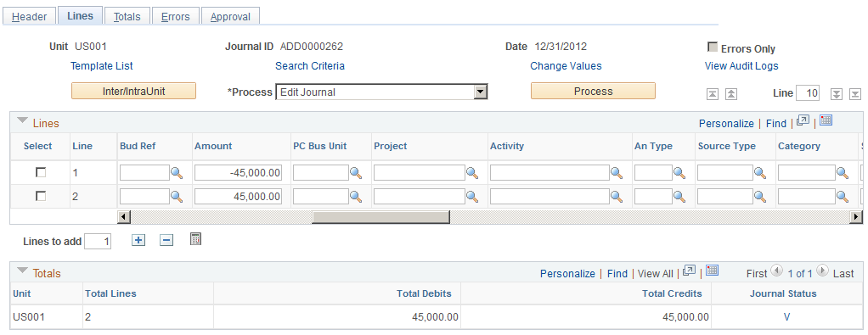Collapse the Totals section
Viewport: 868px width, 335px height.
coord(23,271)
